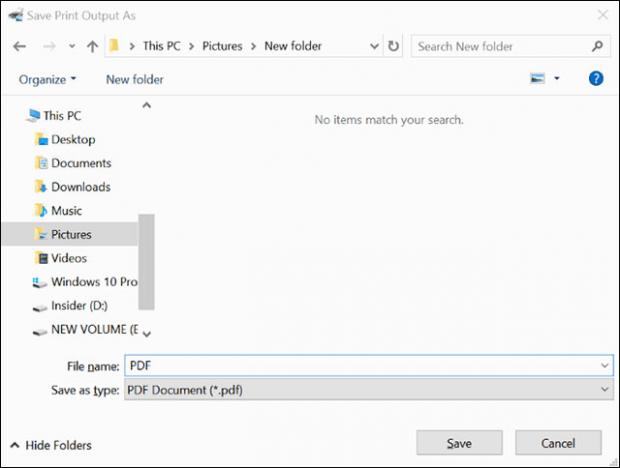This screenshot has width=620, height=468.
Task: Change the view layout icon
Action: click(x=537, y=78)
